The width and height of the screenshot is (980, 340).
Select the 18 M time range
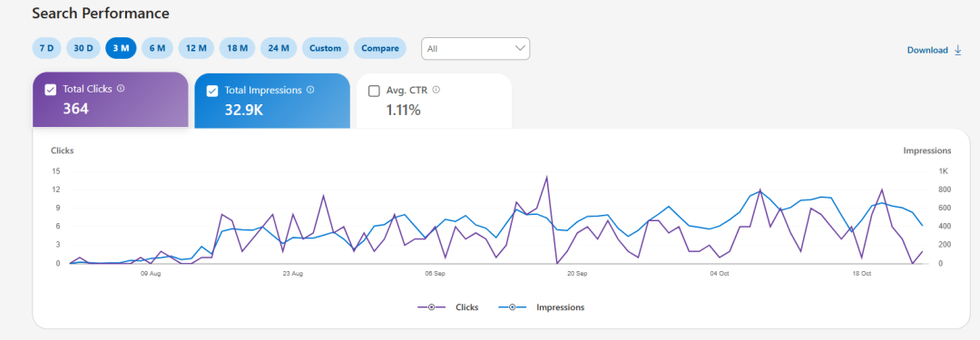click(238, 48)
